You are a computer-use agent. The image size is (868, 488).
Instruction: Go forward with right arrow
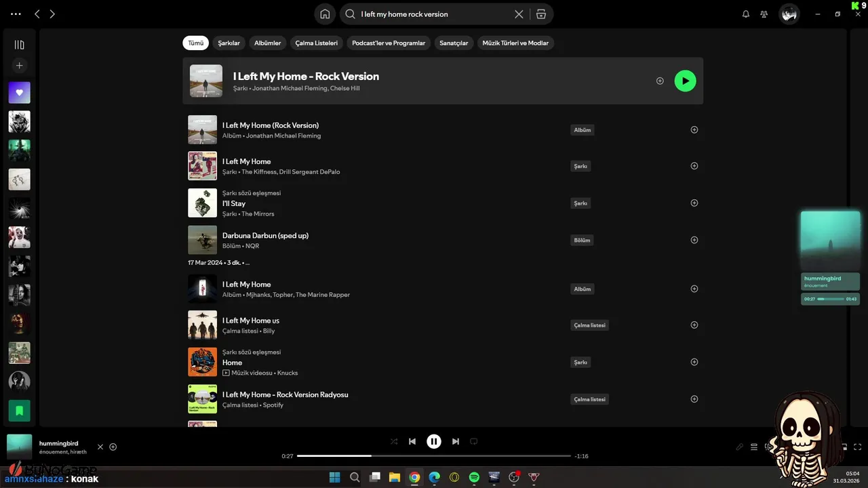point(52,14)
